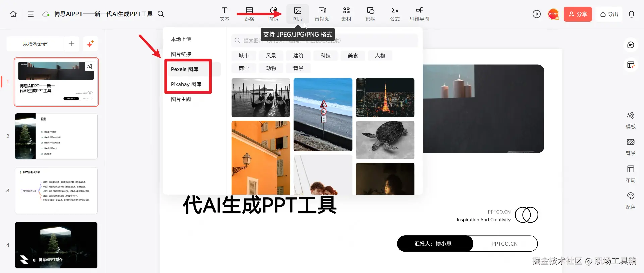
Task: Filter images by 人物
Action: [380, 56]
